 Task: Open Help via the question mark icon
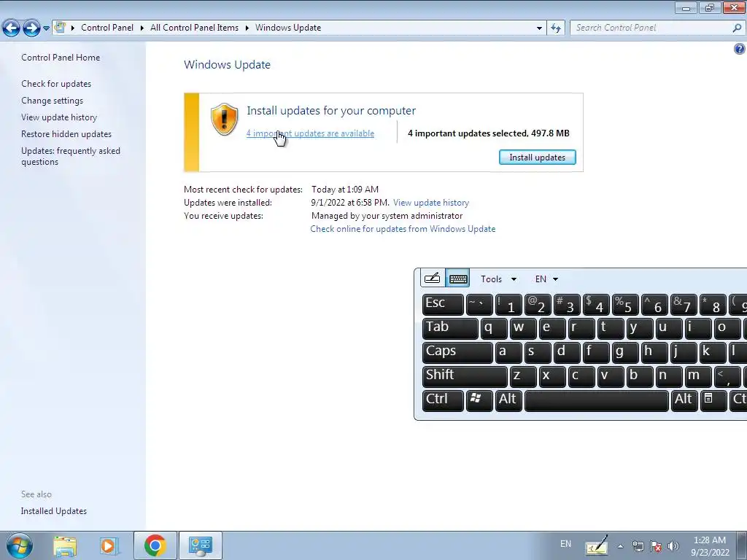740,49
